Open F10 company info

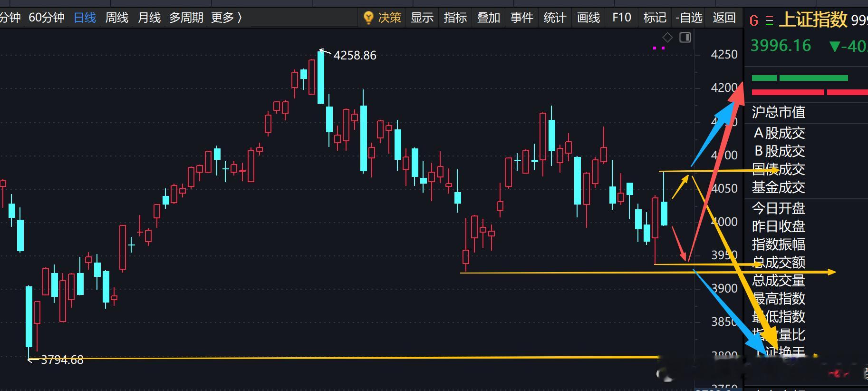622,18
